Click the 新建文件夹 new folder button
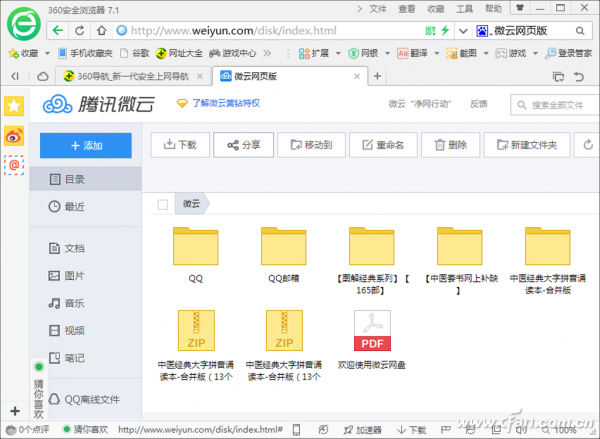Image resolution: width=600 pixels, height=439 pixels. tap(527, 145)
